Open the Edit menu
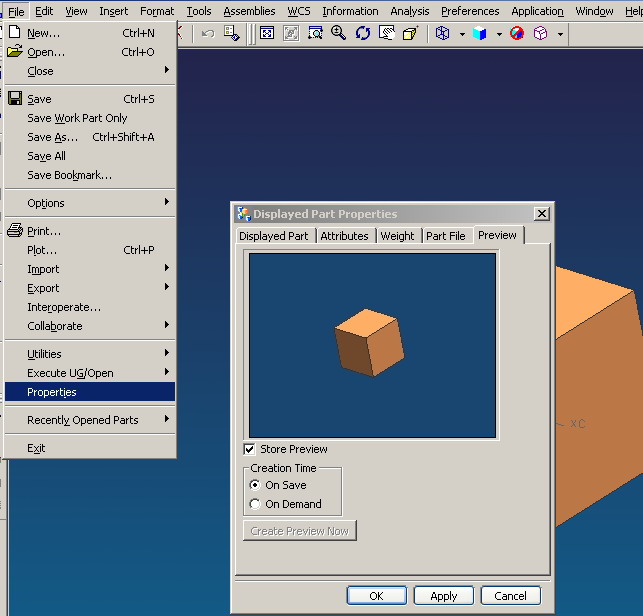Viewport: 643px width, 616px height. [x=44, y=11]
